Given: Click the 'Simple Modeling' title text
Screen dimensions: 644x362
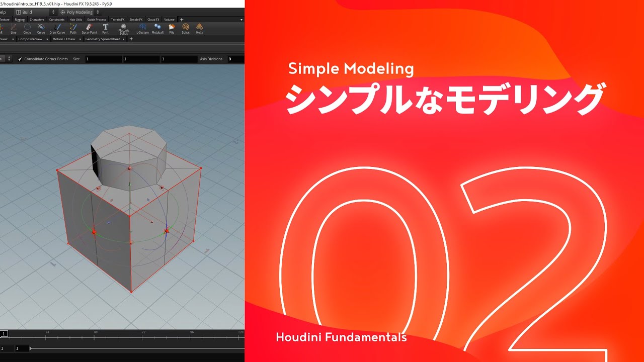Looking at the screenshot, I should click(351, 69).
